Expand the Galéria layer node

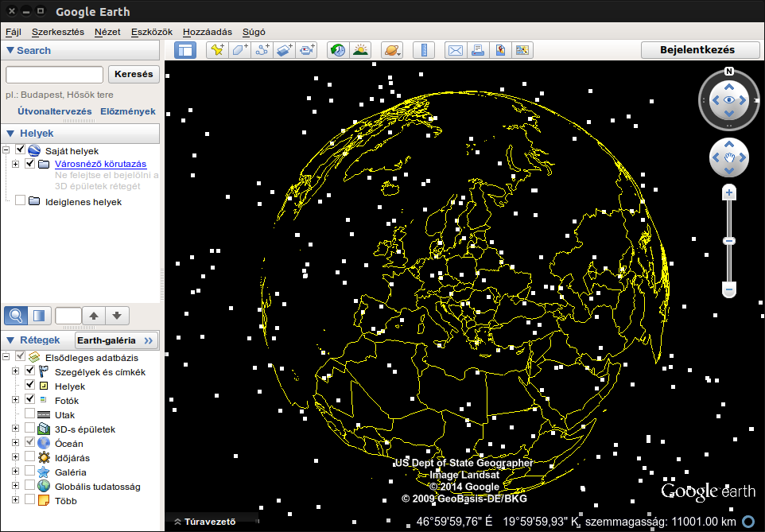(16, 472)
